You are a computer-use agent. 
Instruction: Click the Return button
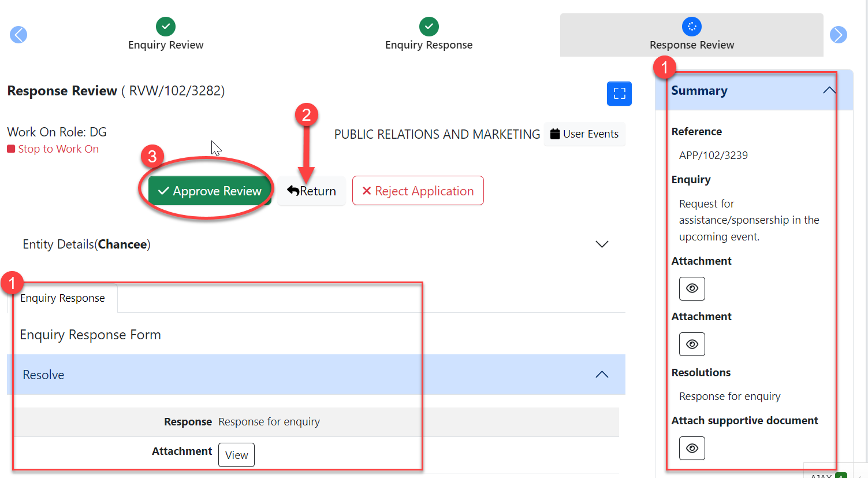pyautogui.click(x=311, y=191)
